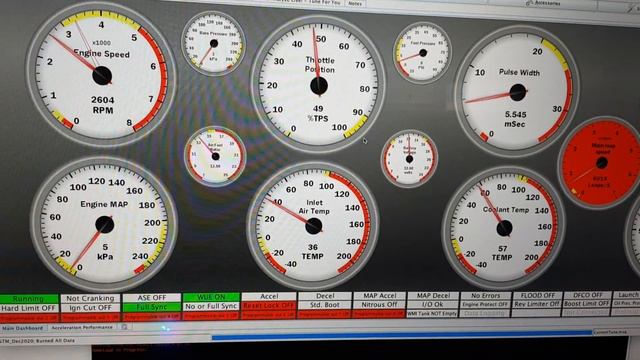
Task: Click the No or Full Sync indicator
Action: pos(211,306)
